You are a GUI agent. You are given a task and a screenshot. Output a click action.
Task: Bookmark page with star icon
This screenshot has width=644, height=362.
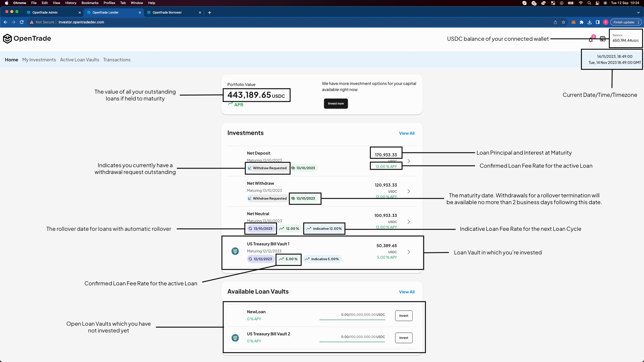pos(563,22)
